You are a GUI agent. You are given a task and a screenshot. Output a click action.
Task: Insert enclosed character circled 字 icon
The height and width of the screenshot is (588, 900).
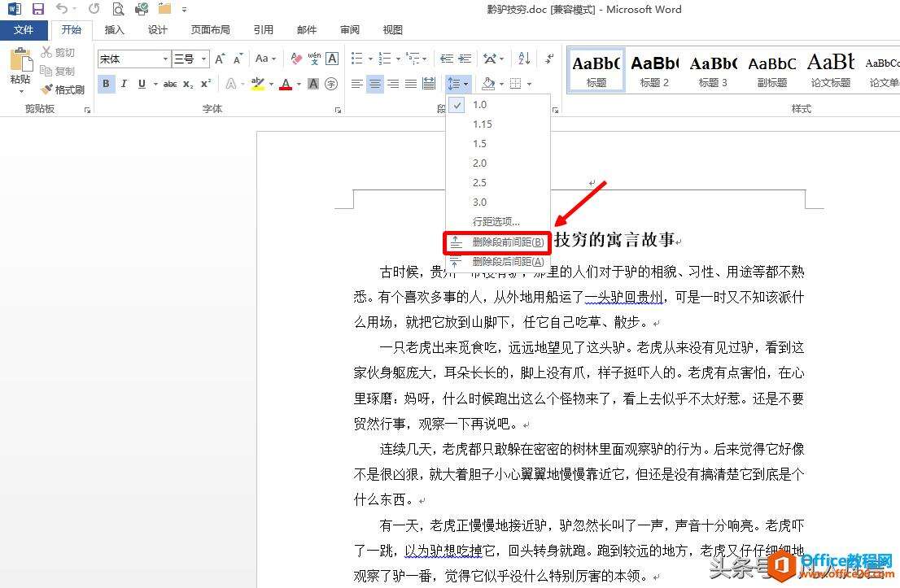tap(331, 85)
